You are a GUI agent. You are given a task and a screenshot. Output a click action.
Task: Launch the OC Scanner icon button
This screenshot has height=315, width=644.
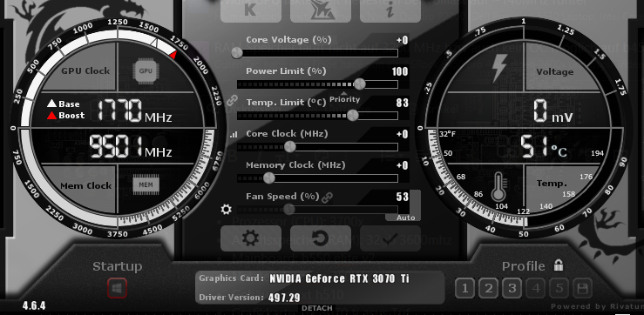(x=321, y=10)
